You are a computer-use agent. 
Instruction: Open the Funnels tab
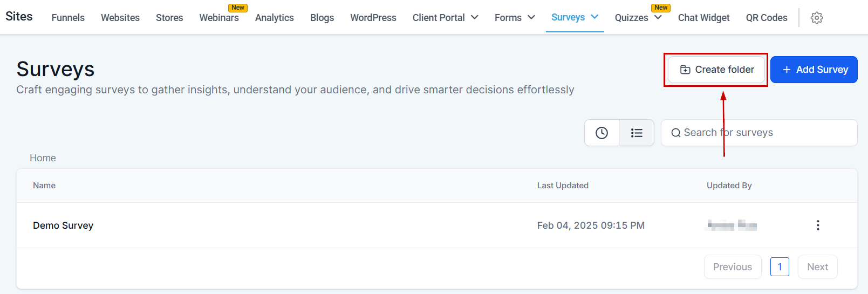(x=68, y=18)
